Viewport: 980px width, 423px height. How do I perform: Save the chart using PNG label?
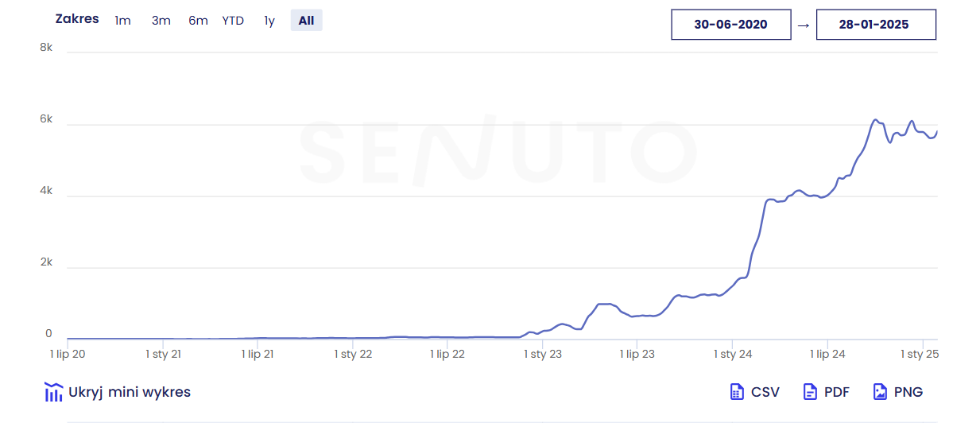[x=908, y=392]
